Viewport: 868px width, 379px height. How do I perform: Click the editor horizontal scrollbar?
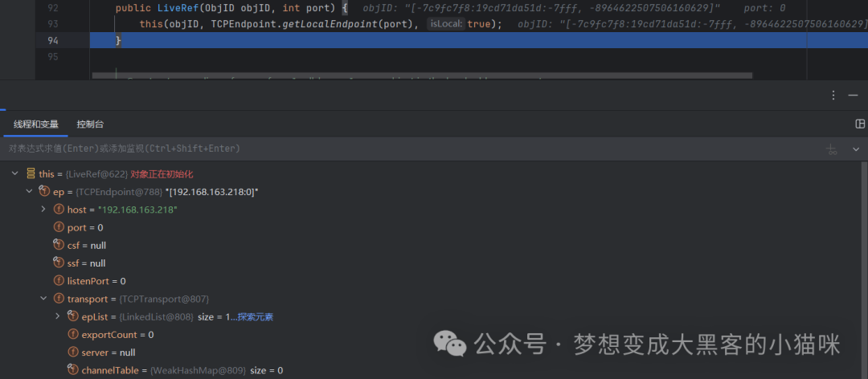(x=422, y=75)
